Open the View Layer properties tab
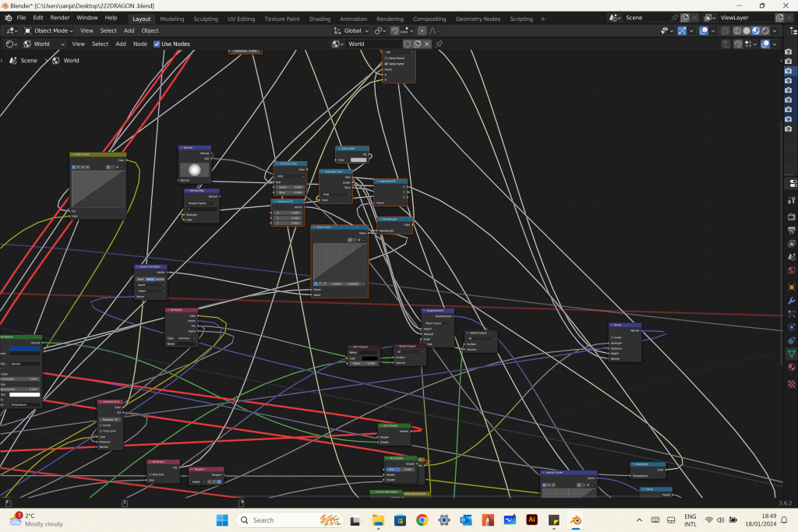The width and height of the screenshot is (798, 532). [x=792, y=244]
